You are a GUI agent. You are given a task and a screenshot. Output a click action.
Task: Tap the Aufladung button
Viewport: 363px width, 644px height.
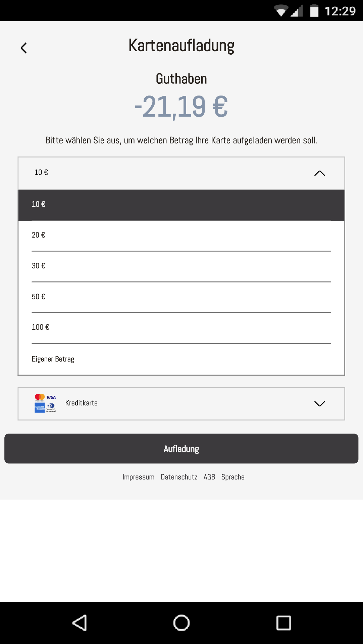(181, 449)
